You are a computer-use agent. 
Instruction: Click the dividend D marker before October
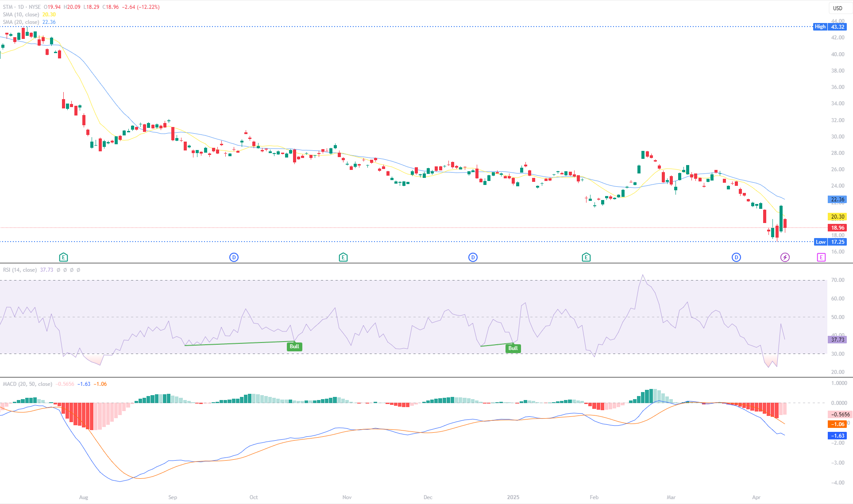click(x=234, y=257)
